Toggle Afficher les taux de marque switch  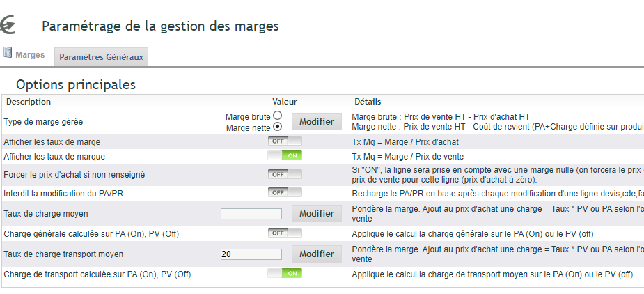click(285, 156)
